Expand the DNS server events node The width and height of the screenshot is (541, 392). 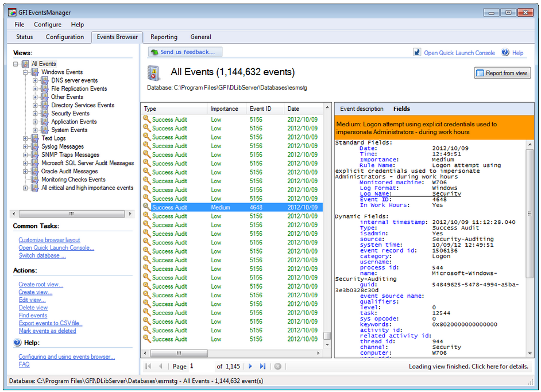pyautogui.click(x=35, y=80)
